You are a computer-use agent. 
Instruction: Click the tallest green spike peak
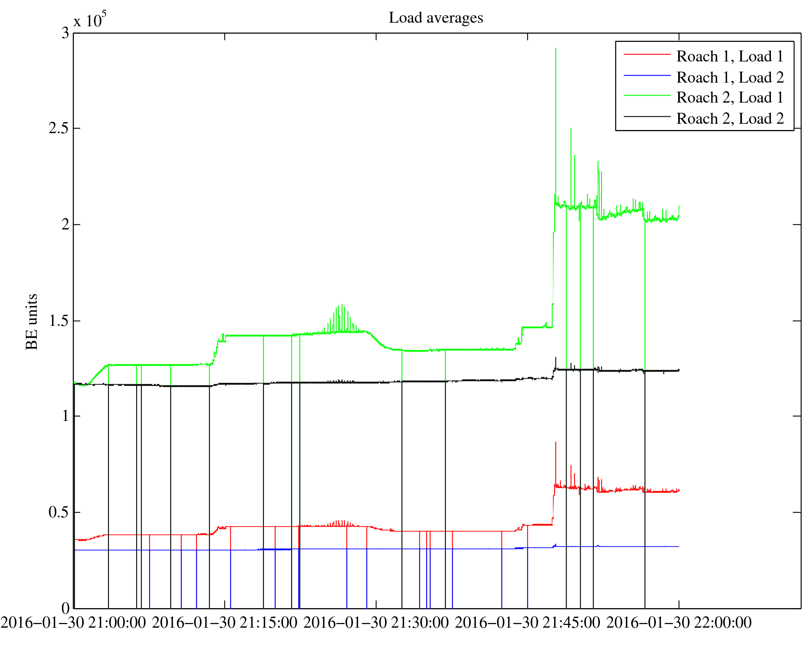click(556, 49)
